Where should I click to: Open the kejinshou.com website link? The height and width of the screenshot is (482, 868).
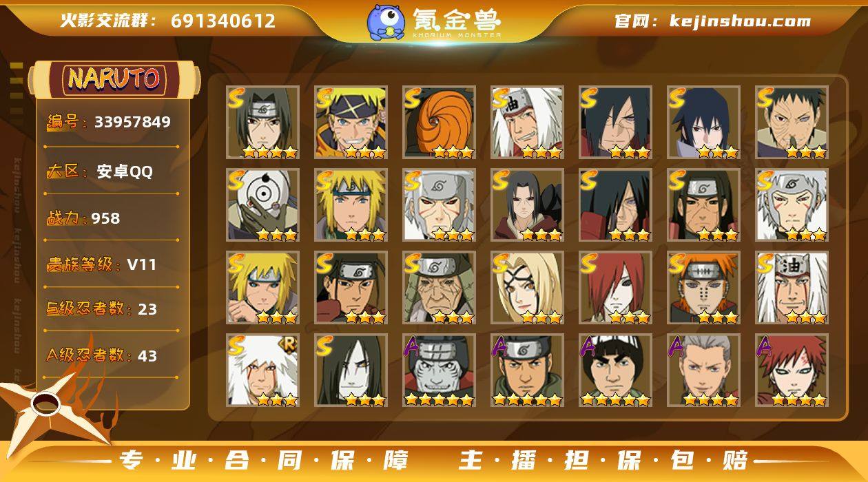[x=712, y=21]
